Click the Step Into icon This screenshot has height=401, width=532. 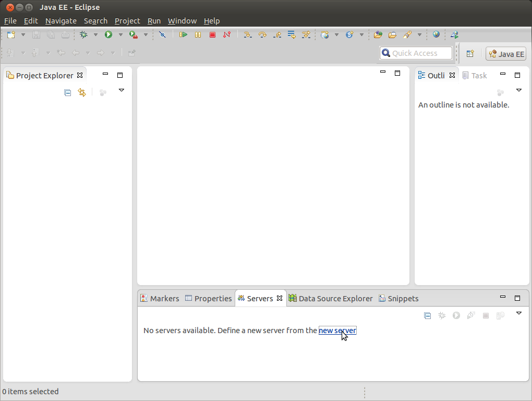coord(248,34)
